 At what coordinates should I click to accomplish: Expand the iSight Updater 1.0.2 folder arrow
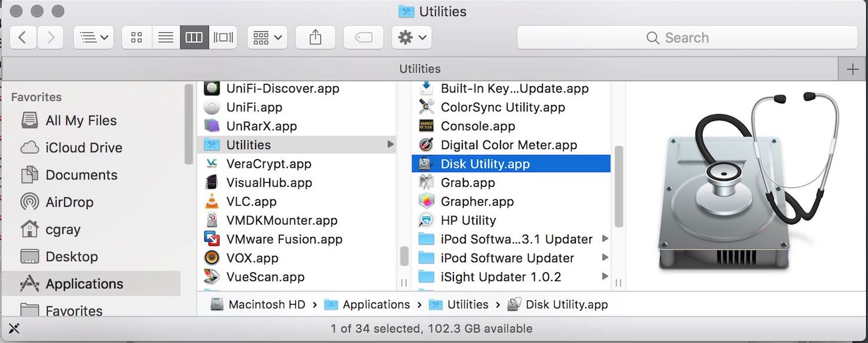click(x=605, y=277)
